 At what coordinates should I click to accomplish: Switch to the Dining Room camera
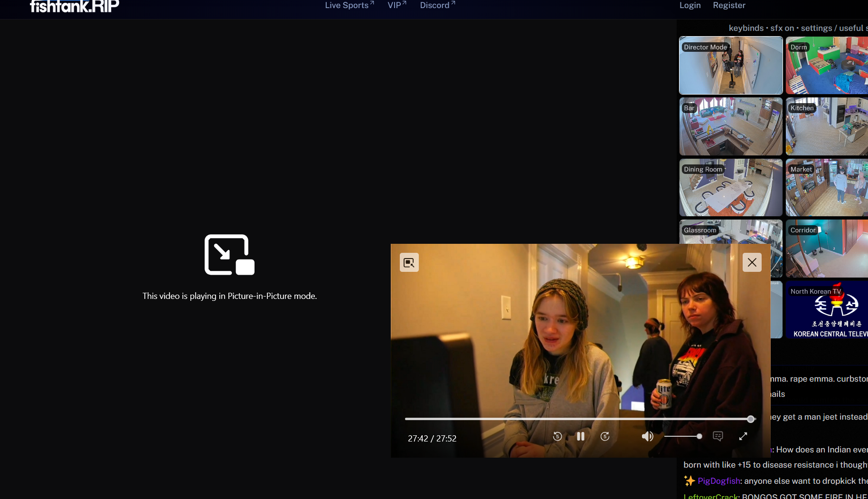[x=731, y=188]
